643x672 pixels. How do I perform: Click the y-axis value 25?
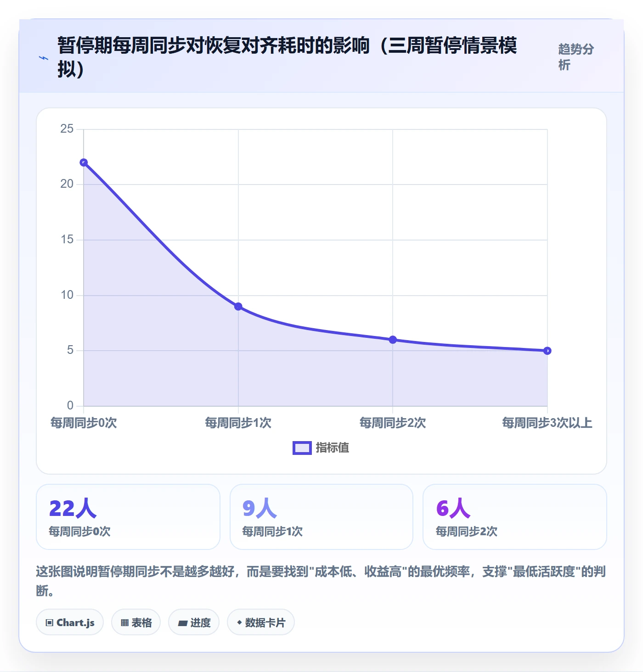click(67, 129)
